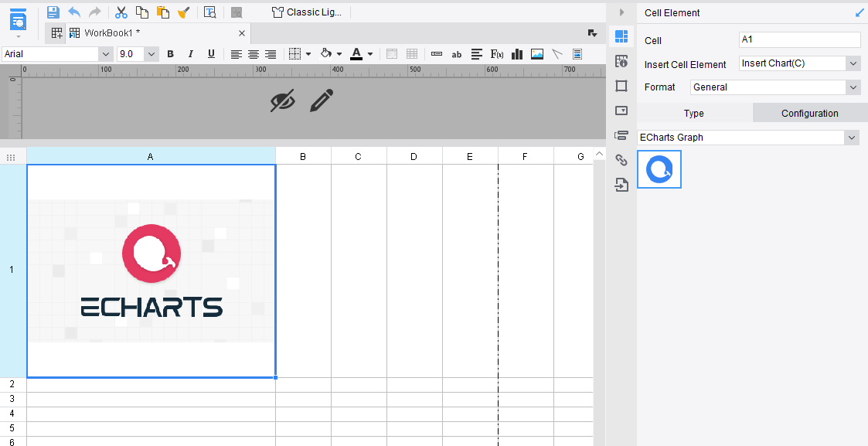Open the conditional attributes icon in sidebar
This screenshot has width=868, height=446.
[621, 135]
